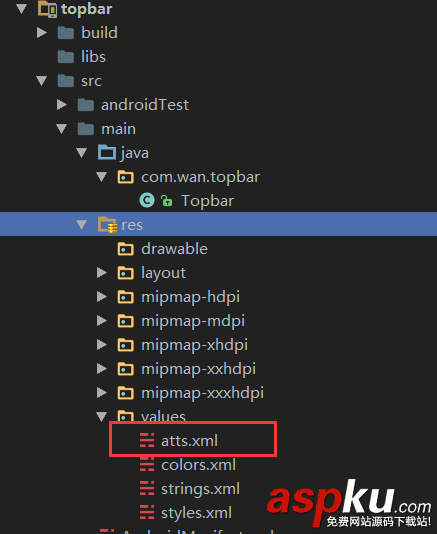Click the java source folder icon

coord(107,153)
